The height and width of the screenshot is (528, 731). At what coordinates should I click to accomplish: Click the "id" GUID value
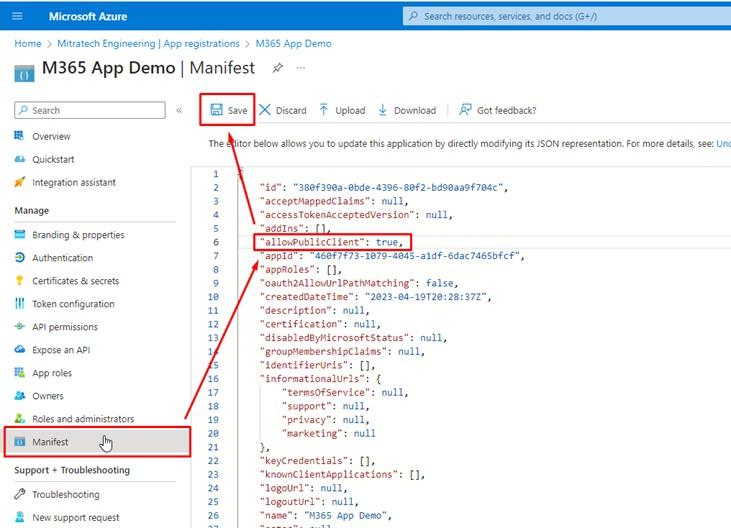pos(398,187)
